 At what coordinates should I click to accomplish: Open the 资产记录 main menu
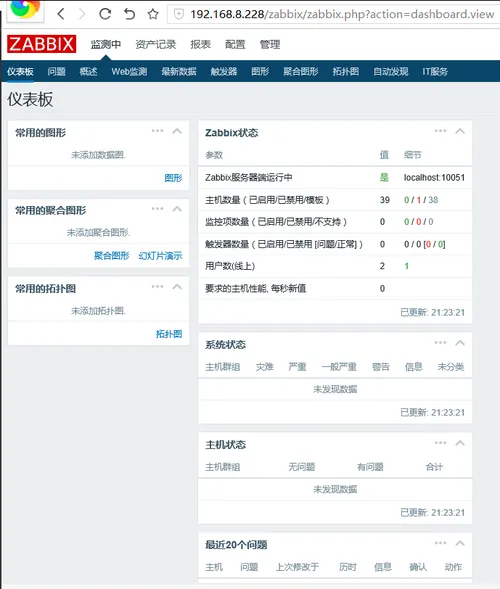(x=156, y=44)
